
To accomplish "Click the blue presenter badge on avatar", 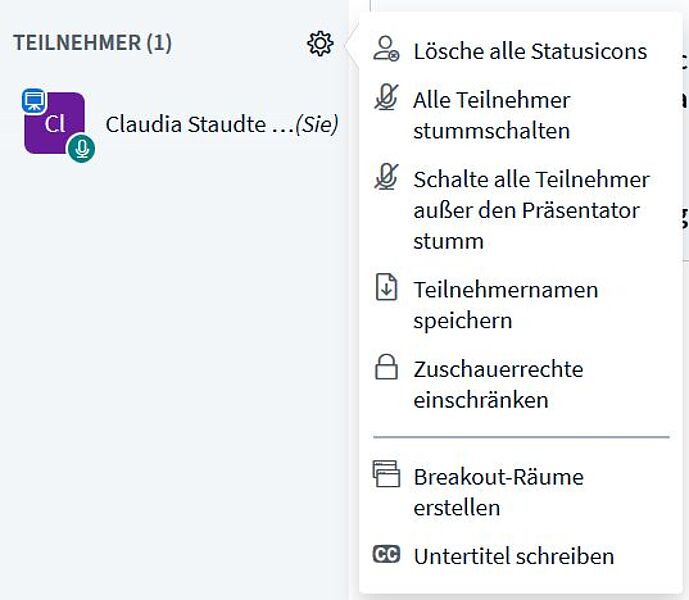I will click(34, 101).
